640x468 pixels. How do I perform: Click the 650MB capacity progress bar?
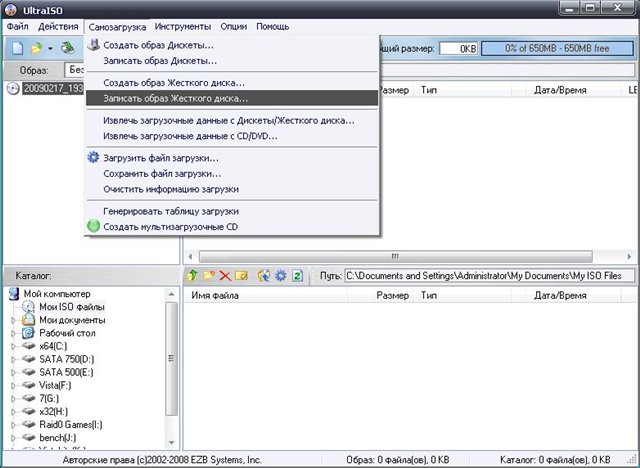pyautogui.click(x=557, y=48)
